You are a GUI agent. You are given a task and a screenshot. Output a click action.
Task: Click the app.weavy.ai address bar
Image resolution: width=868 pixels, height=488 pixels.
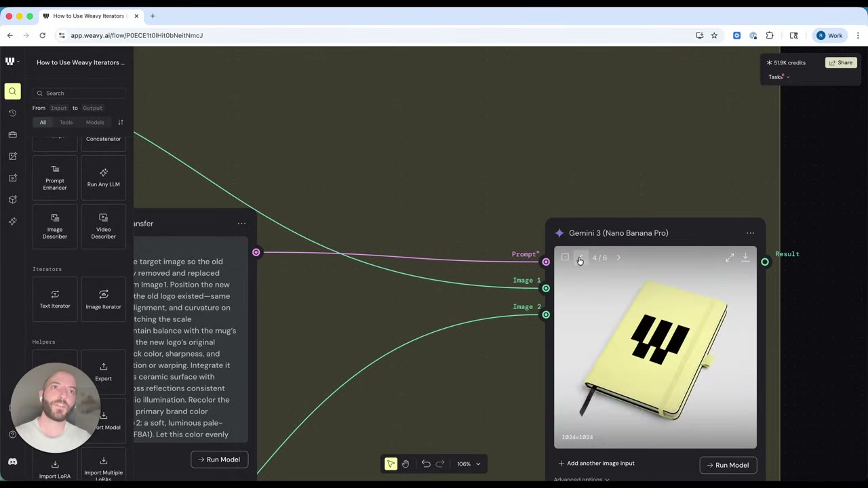(380, 35)
